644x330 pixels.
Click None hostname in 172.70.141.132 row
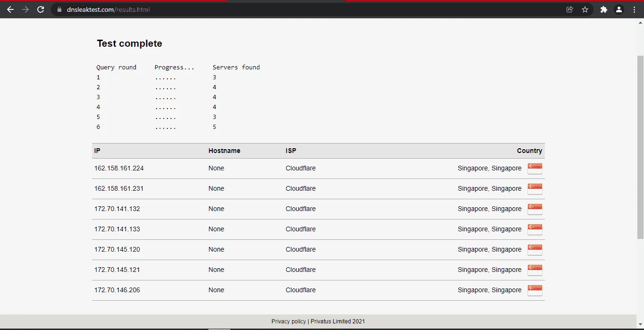click(x=216, y=209)
